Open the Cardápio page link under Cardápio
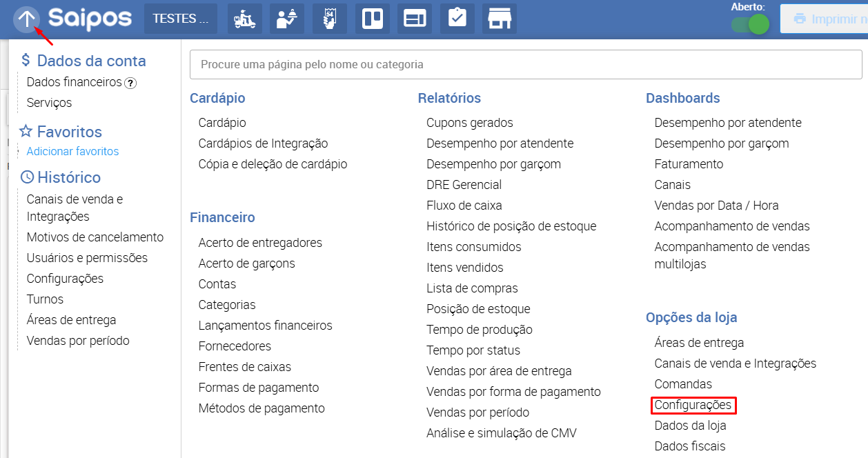Screen dimensions: 868x458 click(x=222, y=123)
